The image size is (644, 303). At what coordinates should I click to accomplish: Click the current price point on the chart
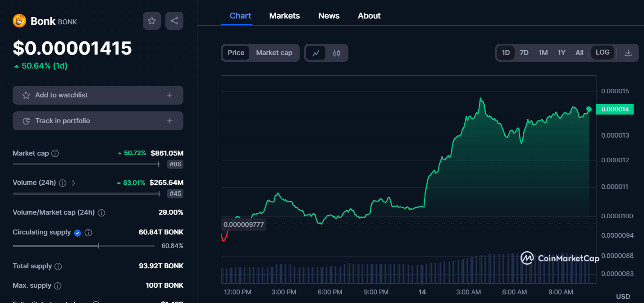(589, 109)
